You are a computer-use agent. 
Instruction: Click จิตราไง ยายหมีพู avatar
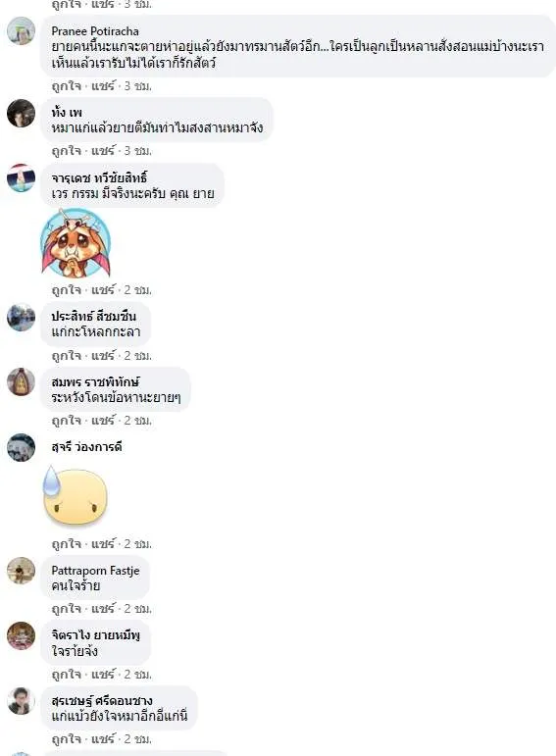pyautogui.click(x=21, y=635)
